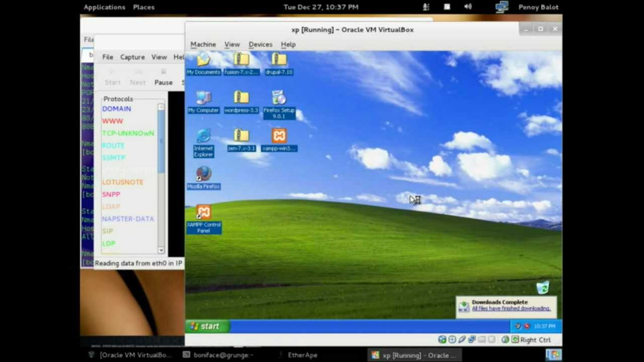Open the VirtualBox Help menu
The width and height of the screenshot is (644, 362).
pos(288,44)
